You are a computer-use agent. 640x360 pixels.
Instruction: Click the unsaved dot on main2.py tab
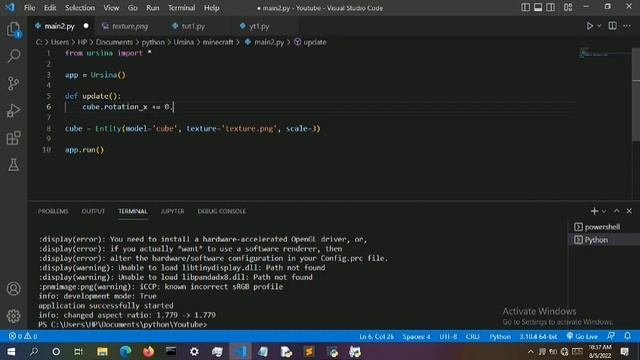(x=86, y=26)
